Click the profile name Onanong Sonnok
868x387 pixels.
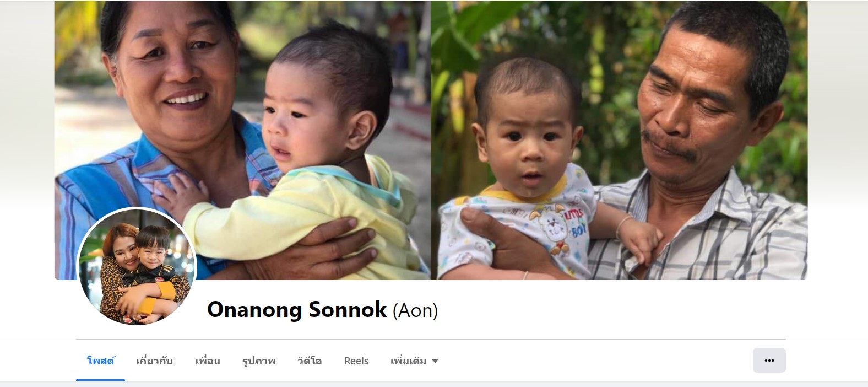296,310
